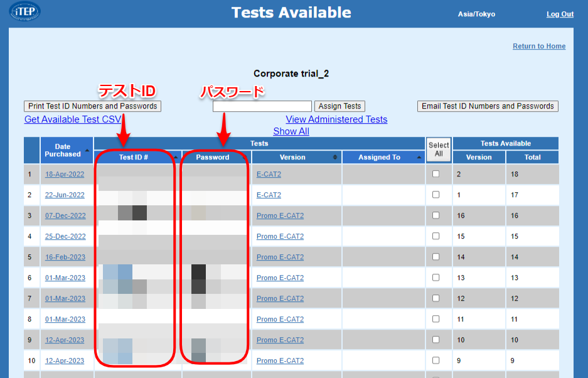Image resolution: width=588 pixels, height=378 pixels.
Task: Open the 07-Dec-2022 purchase date link
Action: pos(65,215)
